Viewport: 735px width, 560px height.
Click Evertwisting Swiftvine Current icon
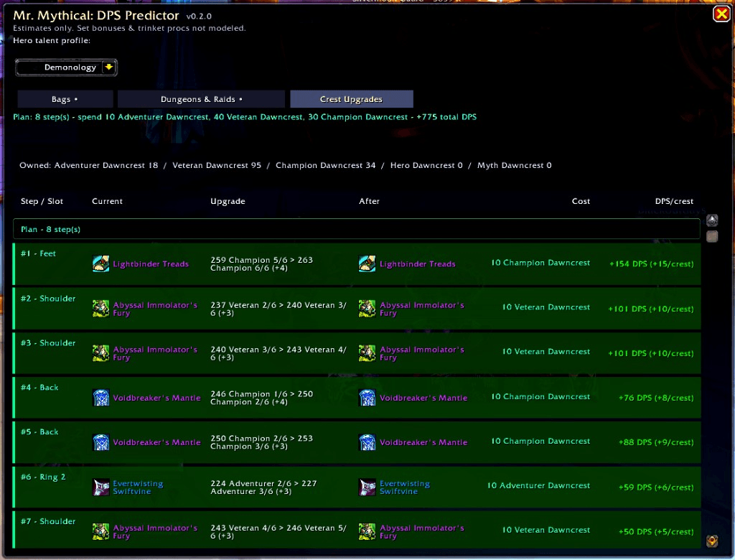[x=100, y=487]
